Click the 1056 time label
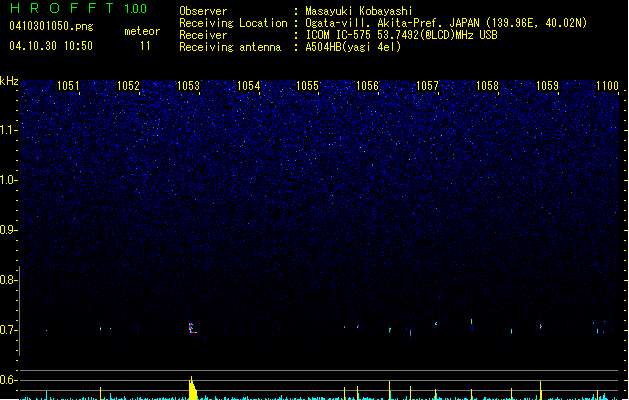 [x=368, y=86]
